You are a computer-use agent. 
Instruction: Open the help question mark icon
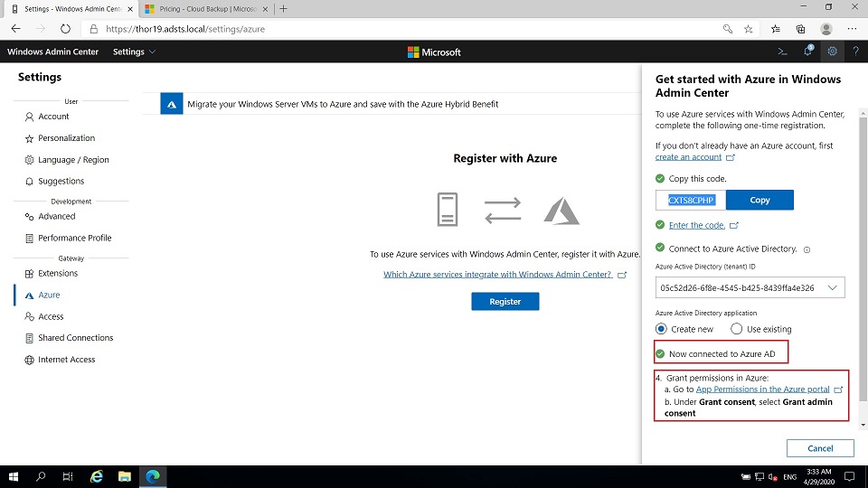[x=856, y=52]
